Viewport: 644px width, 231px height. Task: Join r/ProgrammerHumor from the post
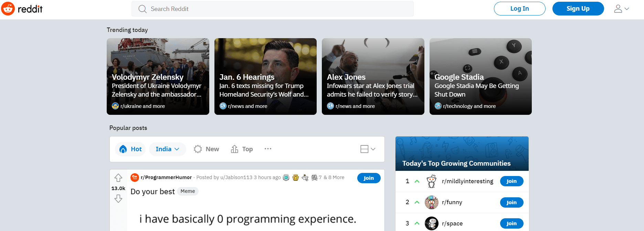[369, 178]
